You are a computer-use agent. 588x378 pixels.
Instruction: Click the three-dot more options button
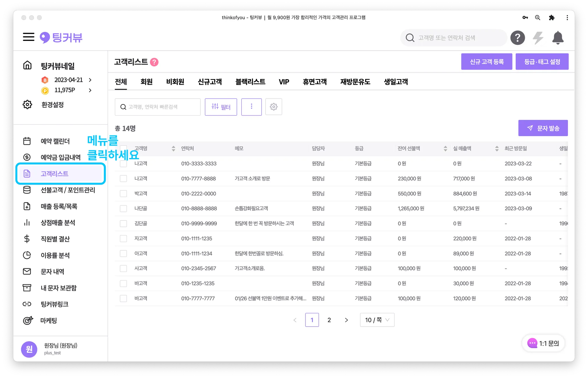point(251,107)
